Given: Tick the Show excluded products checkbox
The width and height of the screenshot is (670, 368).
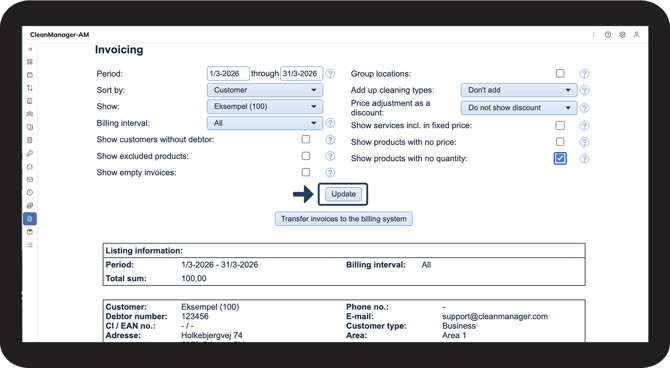Looking at the screenshot, I should point(306,156).
